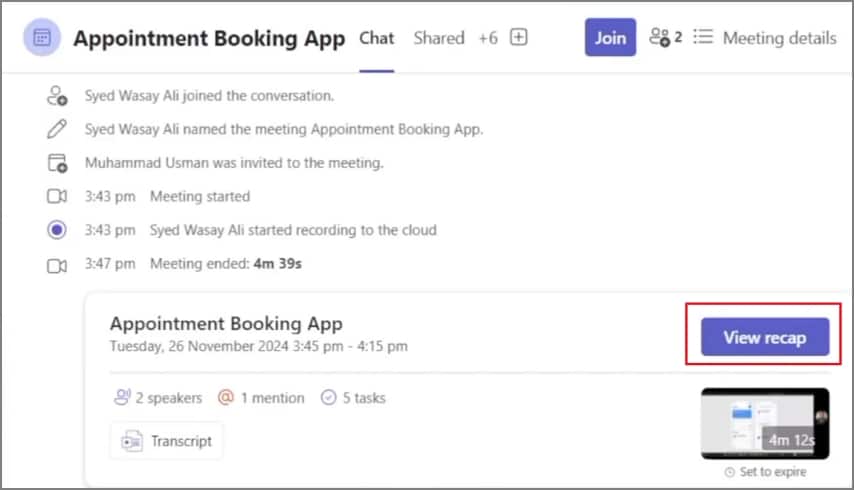The image size is (854, 490).
Task: Click the Appointment Booking App header title
Action: [209, 38]
